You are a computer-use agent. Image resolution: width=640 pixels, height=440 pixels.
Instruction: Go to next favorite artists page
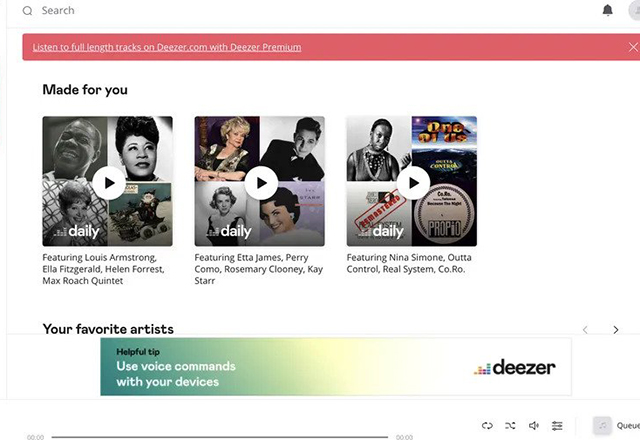[616, 330]
